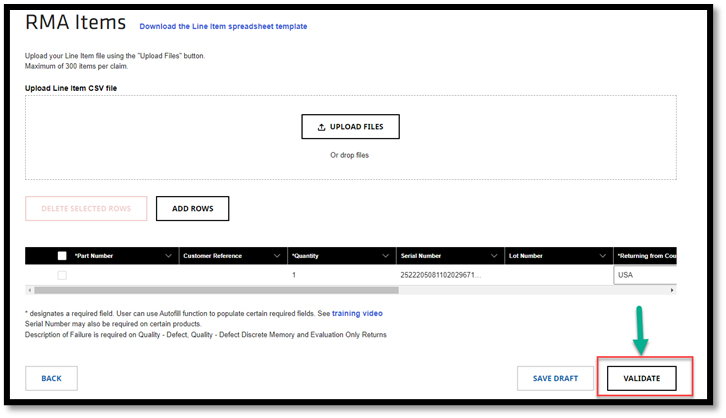This screenshot has height=418, width=726.
Task: Click the upload arrow icon in Upload Files
Action: pyautogui.click(x=321, y=127)
